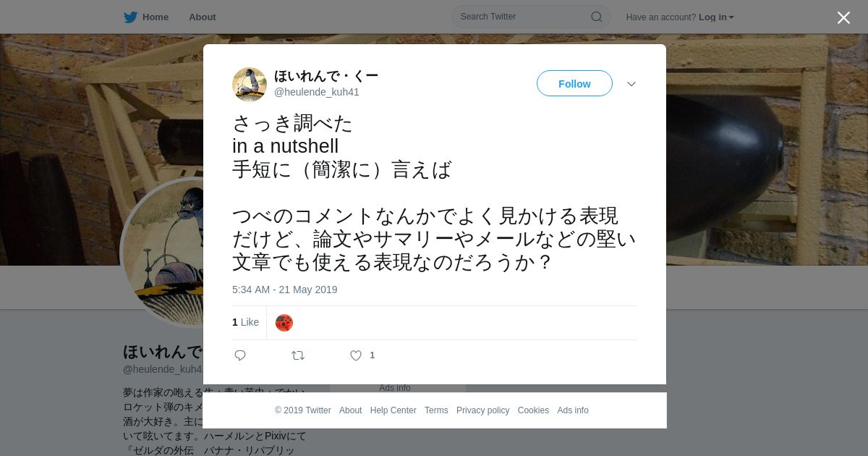This screenshot has width=868, height=456.
Task: Click the reply speech bubble icon
Action: click(240, 355)
